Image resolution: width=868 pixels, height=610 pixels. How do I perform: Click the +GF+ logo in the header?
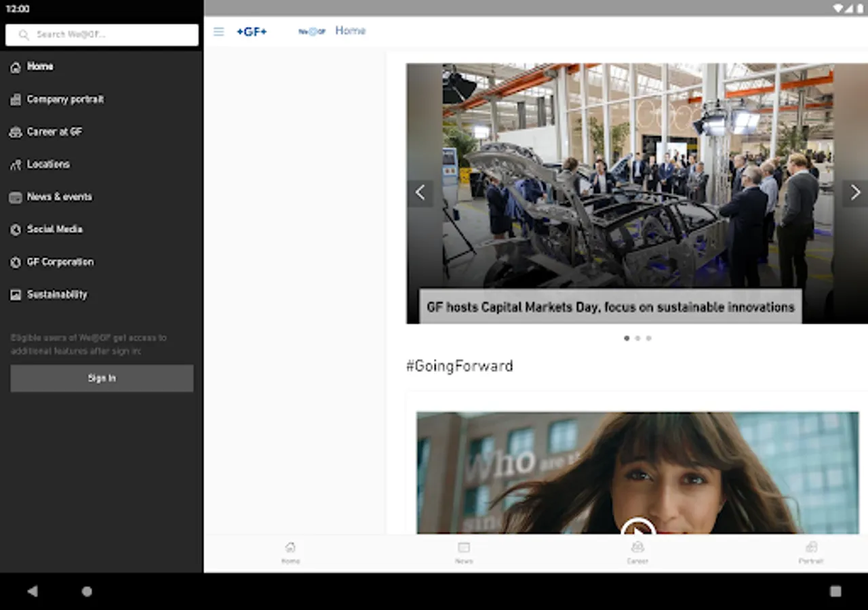click(x=252, y=32)
